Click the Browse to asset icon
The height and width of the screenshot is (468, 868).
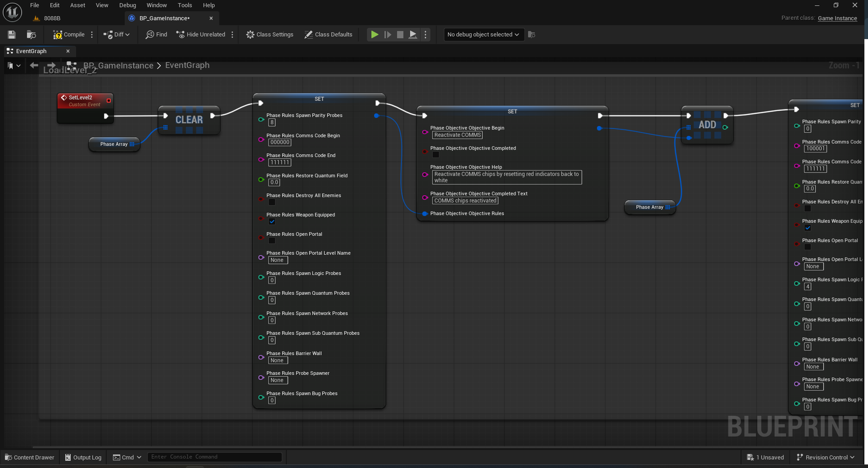[x=31, y=35]
